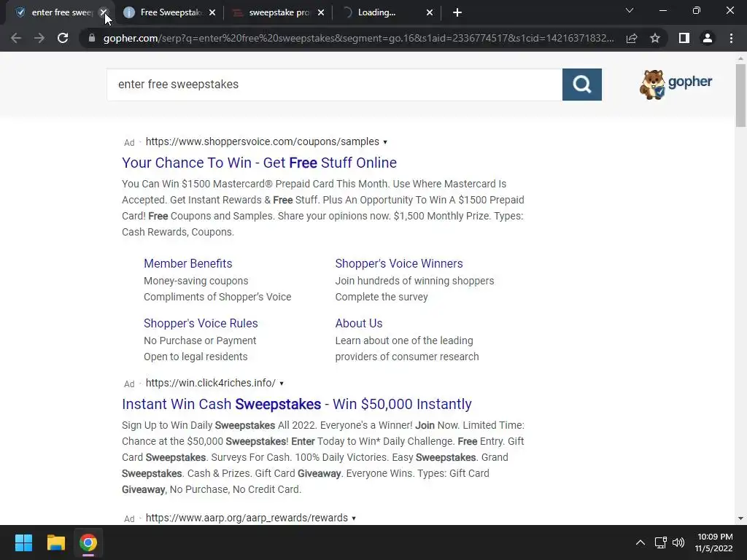Open the About Us link
Image resolution: width=747 pixels, height=560 pixels.
[359, 323]
